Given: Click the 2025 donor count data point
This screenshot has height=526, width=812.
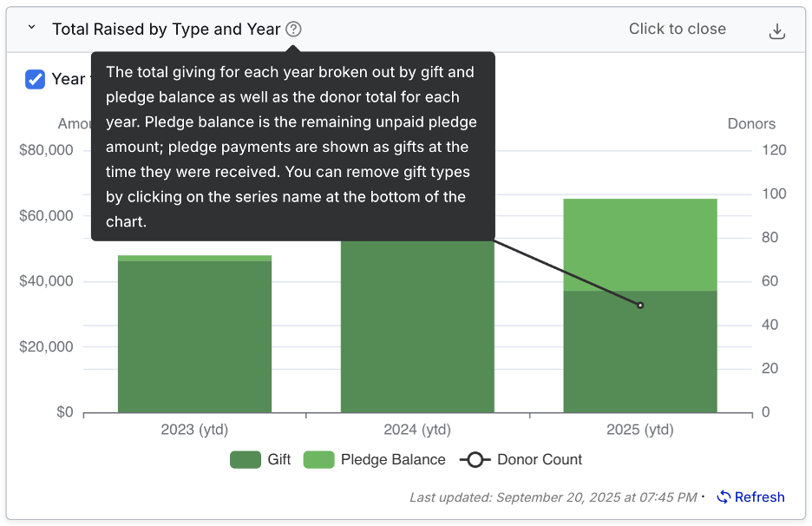Looking at the screenshot, I should pyautogui.click(x=640, y=306).
